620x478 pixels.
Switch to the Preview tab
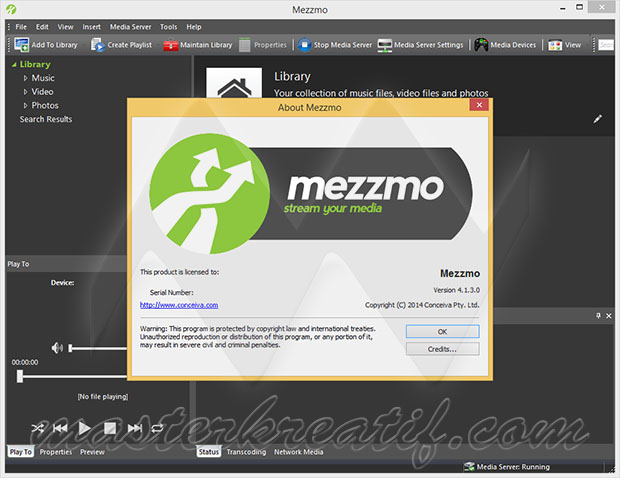point(92,452)
